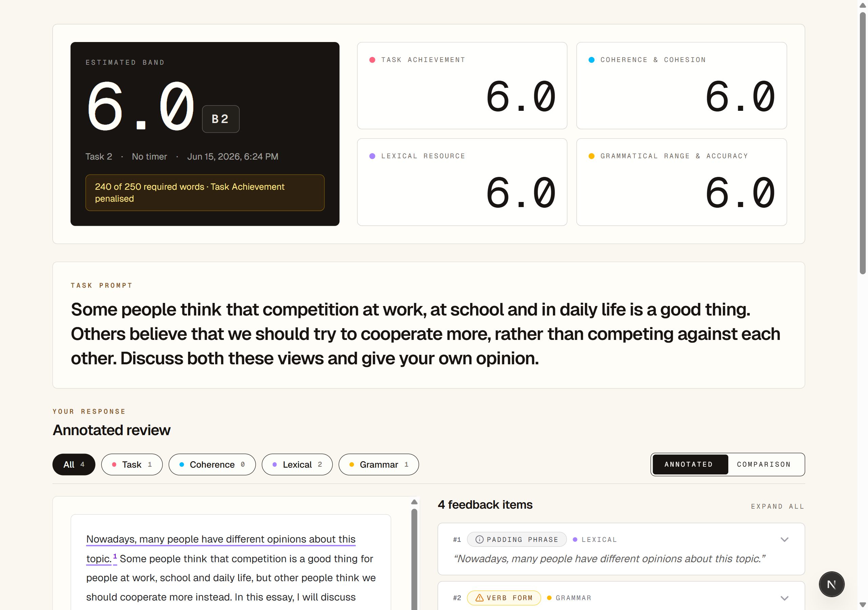The width and height of the screenshot is (868, 610).
Task: Filter annotations by Lexical
Action: (x=297, y=464)
